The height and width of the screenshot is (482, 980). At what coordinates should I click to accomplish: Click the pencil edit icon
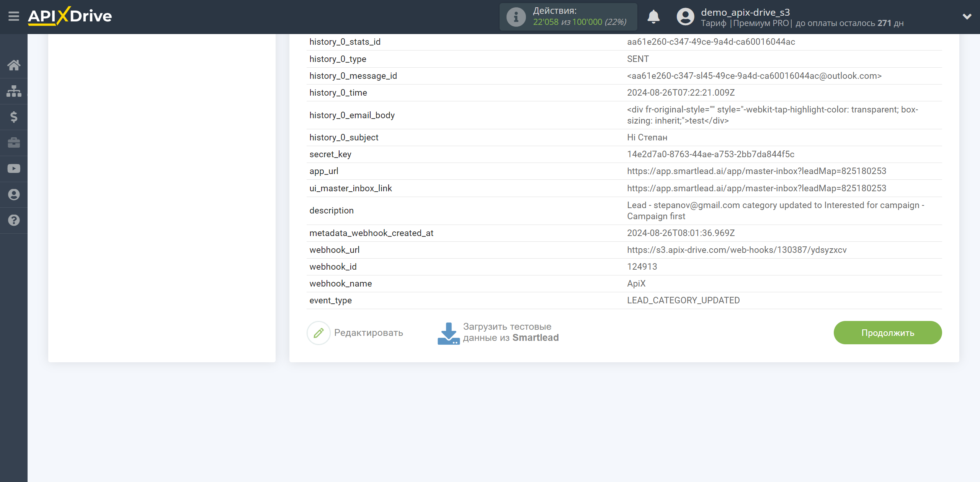coord(318,333)
